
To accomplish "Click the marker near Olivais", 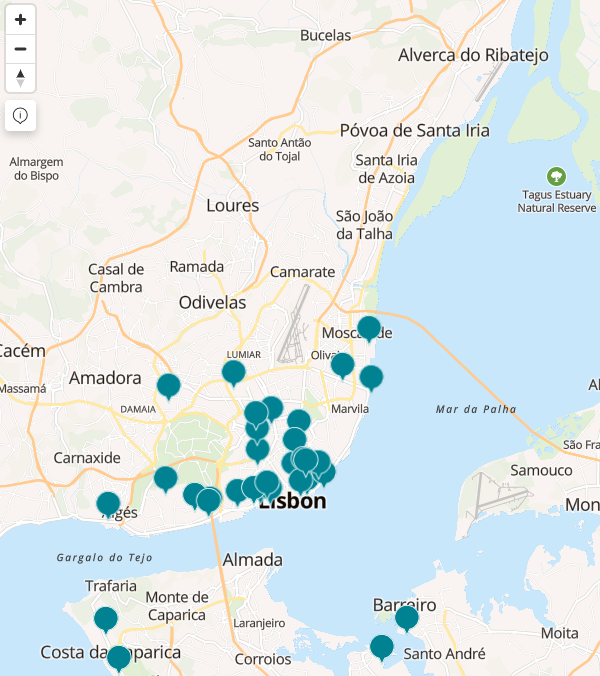I will point(343,364).
